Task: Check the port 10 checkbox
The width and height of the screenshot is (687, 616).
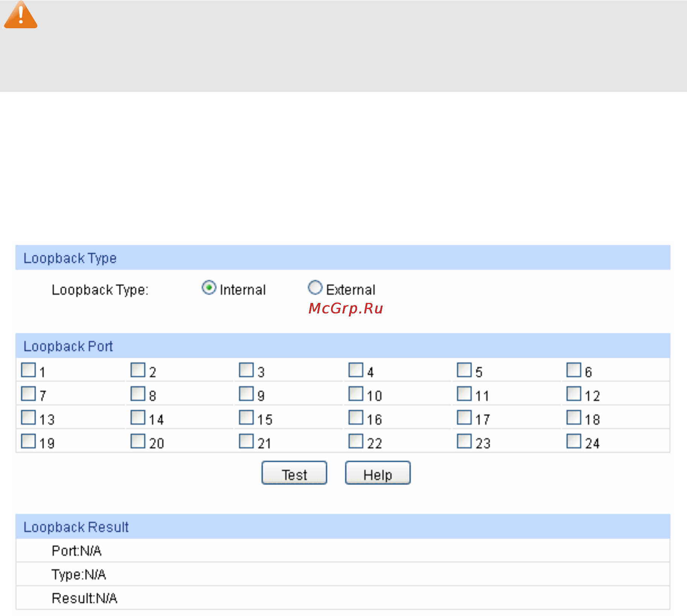Action: click(x=356, y=394)
